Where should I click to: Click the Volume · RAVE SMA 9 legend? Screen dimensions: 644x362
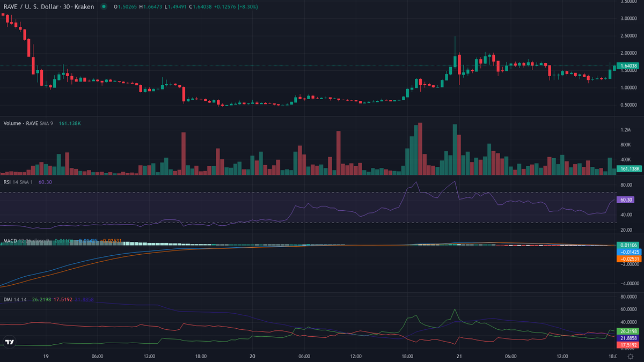click(x=28, y=123)
